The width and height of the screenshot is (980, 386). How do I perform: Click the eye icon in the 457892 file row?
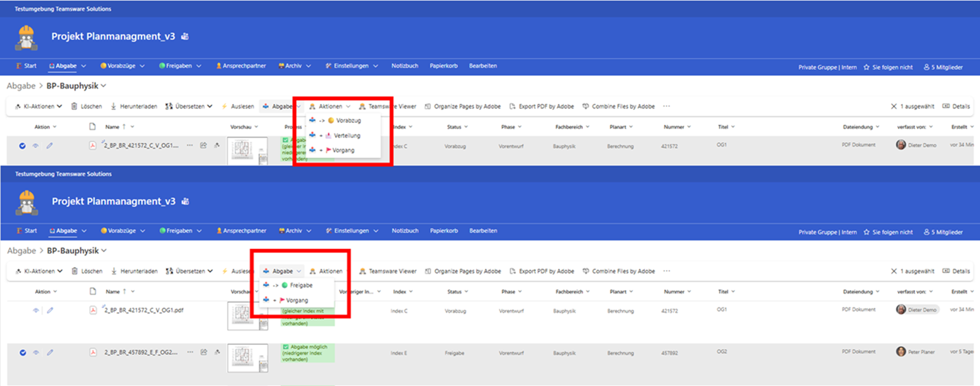click(36, 352)
